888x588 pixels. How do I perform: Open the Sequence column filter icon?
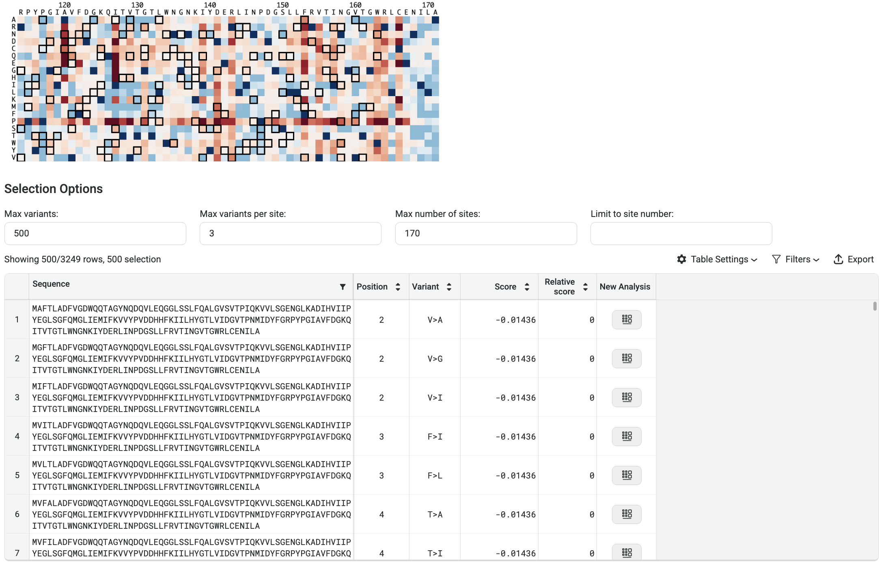coord(343,287)
